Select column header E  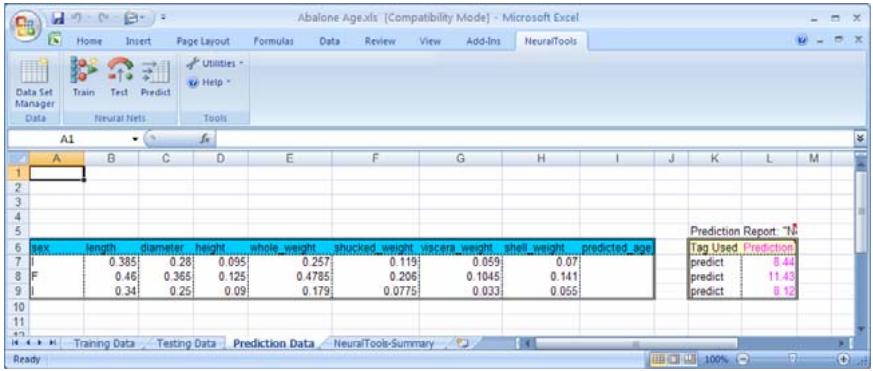290,159
